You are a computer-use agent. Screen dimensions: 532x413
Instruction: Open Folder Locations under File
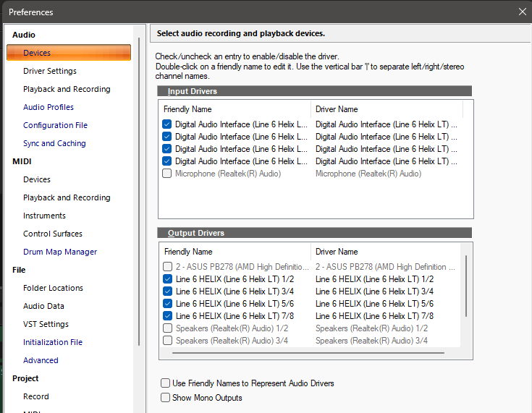coord(53,288)
